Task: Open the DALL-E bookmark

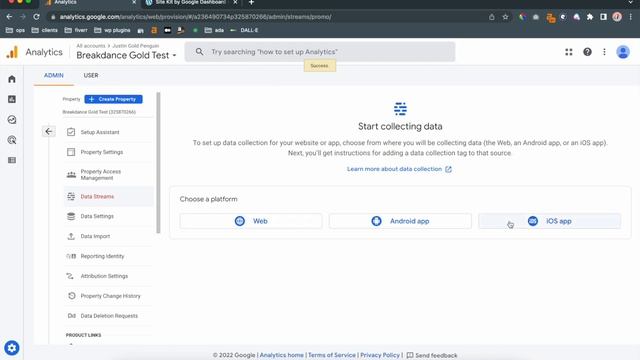Action: tap(244, 30)
